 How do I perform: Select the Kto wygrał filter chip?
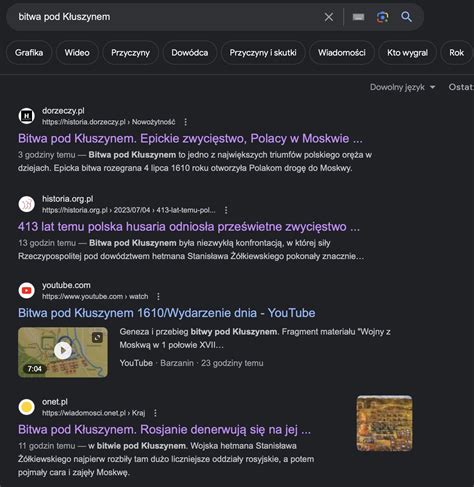coord(407,53)
